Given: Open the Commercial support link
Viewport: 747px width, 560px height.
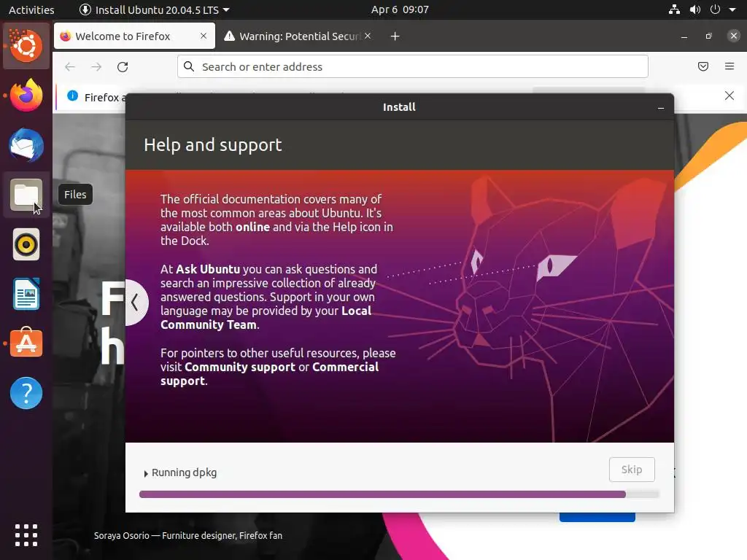Looking at the screenshot, I should (x=270, y=374).
